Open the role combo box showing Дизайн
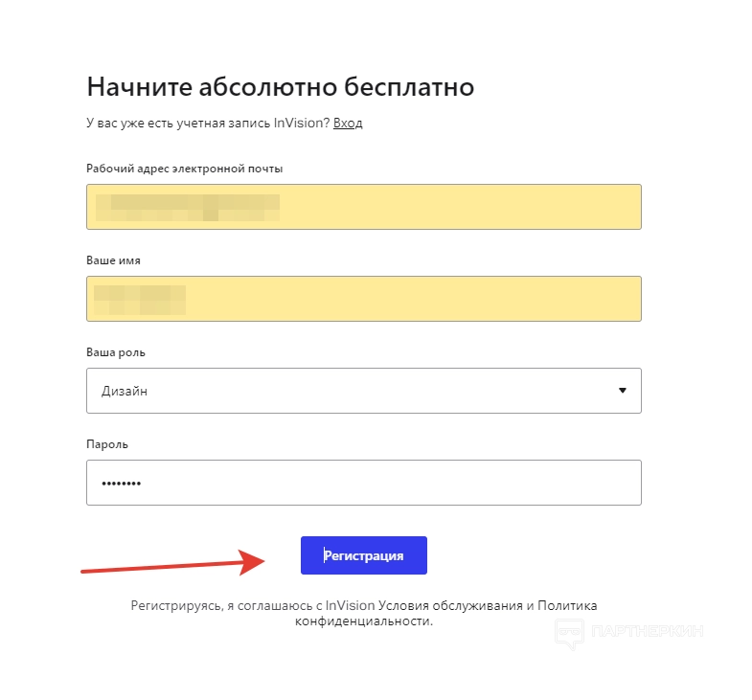 [x=363, y=391]
